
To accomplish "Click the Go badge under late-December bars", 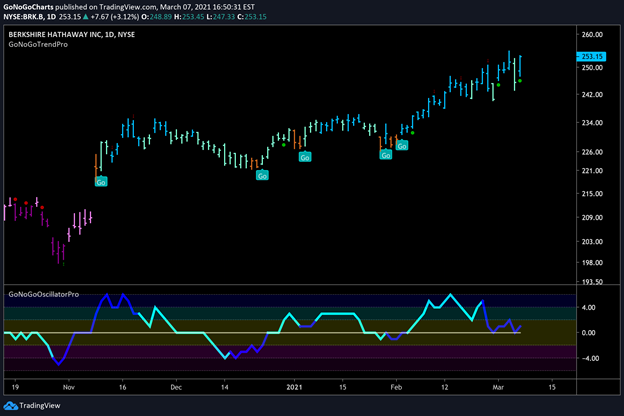I will (262, 176).
